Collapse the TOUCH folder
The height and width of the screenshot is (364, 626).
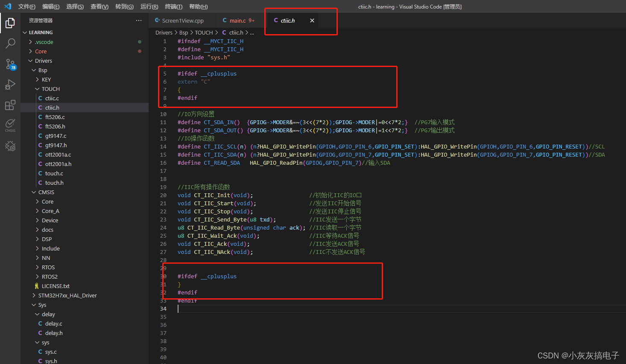[x=50, y=89]
